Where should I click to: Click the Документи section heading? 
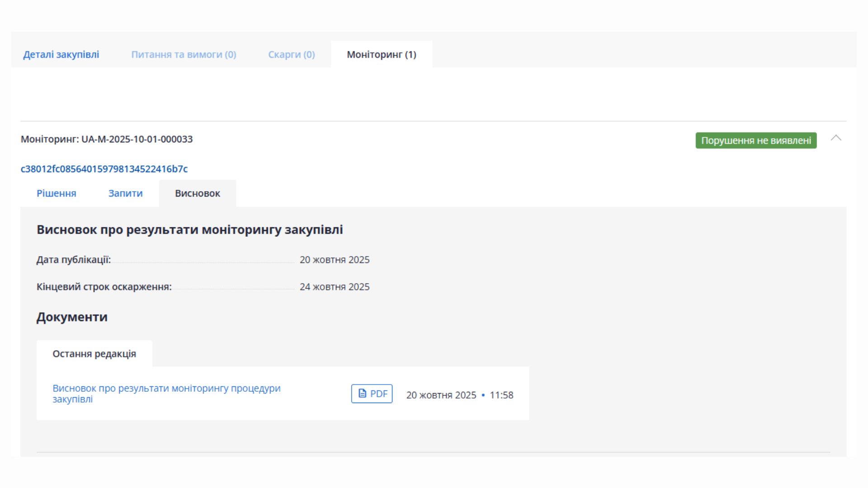pos(72,317)
